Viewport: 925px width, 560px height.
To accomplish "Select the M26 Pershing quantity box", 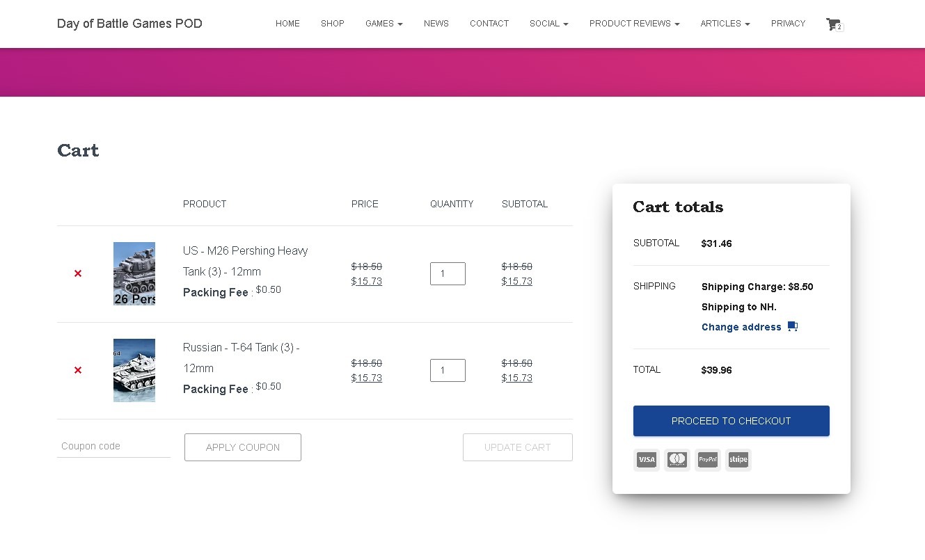I will pos(448,273).
